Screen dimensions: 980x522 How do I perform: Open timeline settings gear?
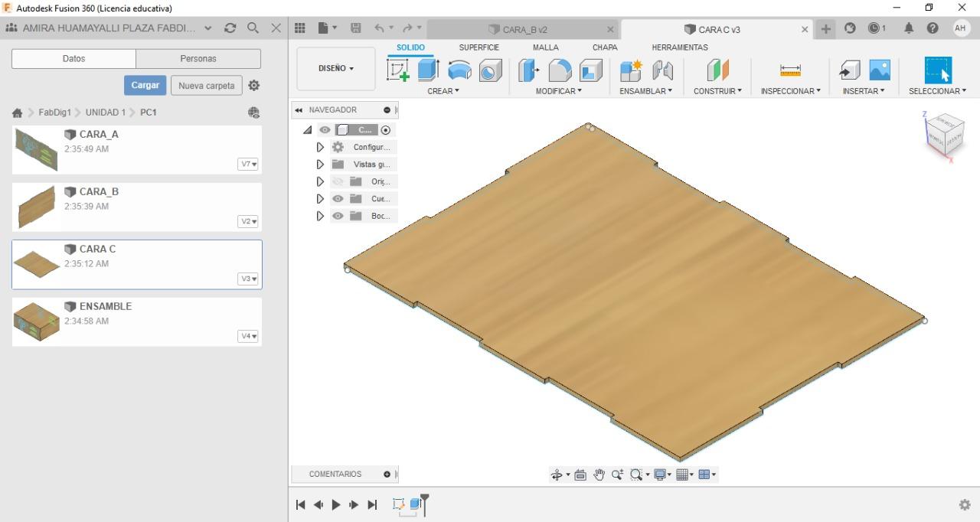[x=965, y=504]
